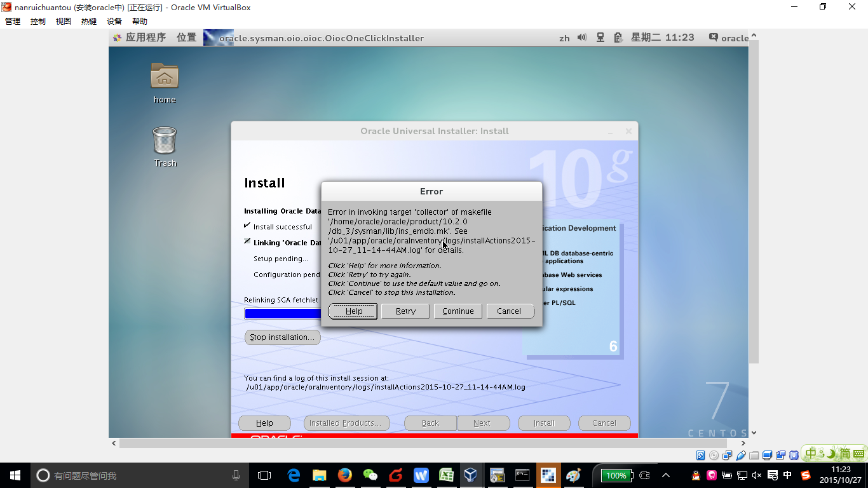Launch Firefox from taskbar
The width and height of the screenshot is (868, 488).
point(344,475)
